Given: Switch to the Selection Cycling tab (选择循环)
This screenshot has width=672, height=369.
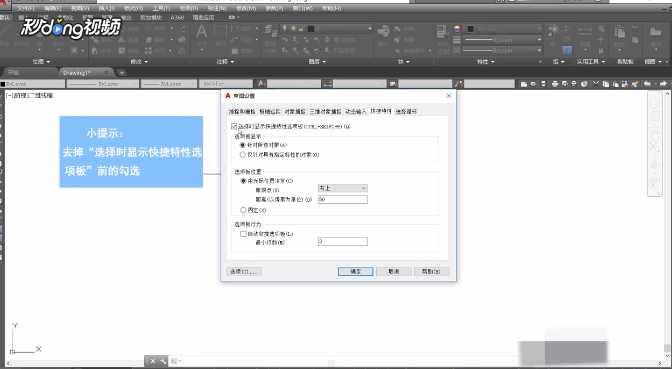Looking at the screenshot, I should (x=406, y=111).
